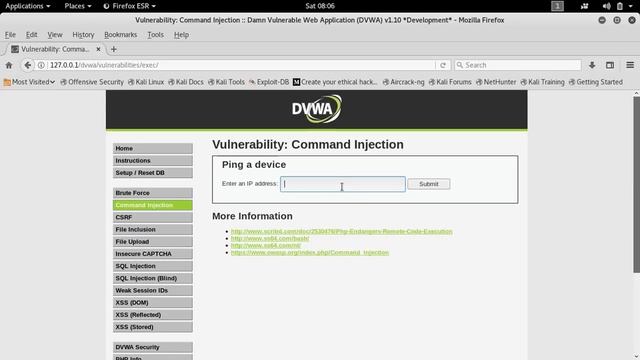The width and height of the screenshot is (640, 360).
Task: Open Brute Force vulnerability page
Action: pos(153,193)
